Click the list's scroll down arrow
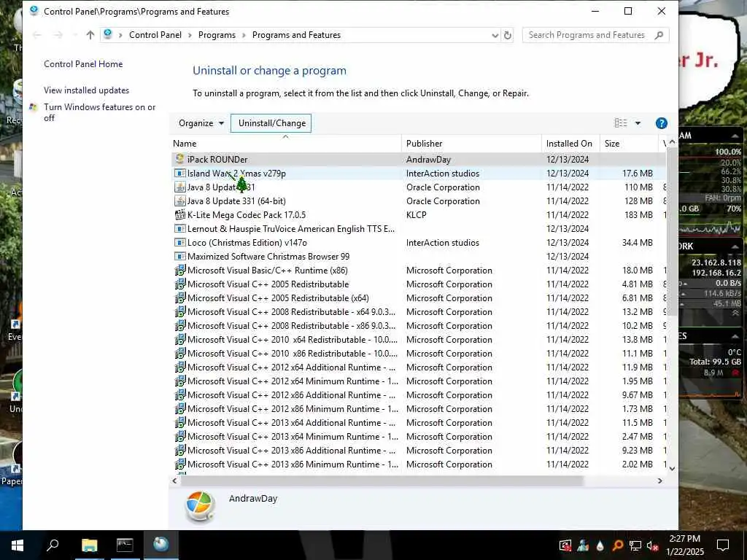 point(672,469)
